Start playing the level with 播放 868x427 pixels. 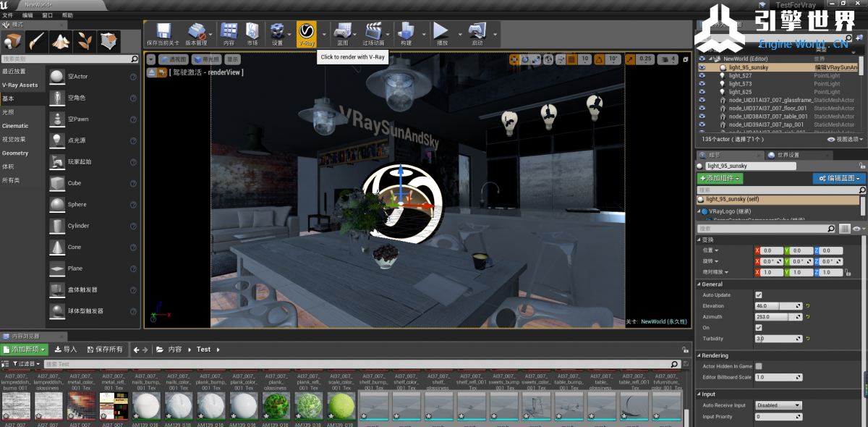tap(442, 34)
